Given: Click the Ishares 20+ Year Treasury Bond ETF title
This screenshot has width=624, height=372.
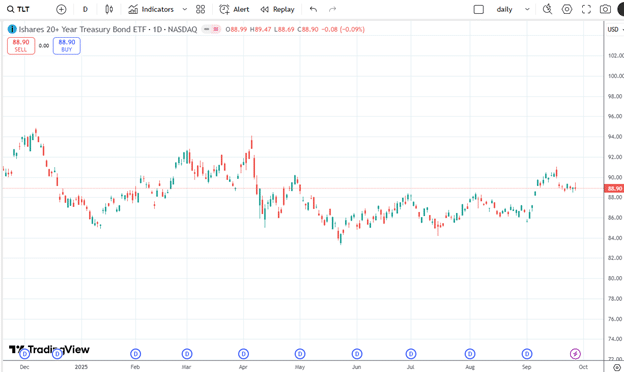Looking at the screenshot, I should (82, 29).
